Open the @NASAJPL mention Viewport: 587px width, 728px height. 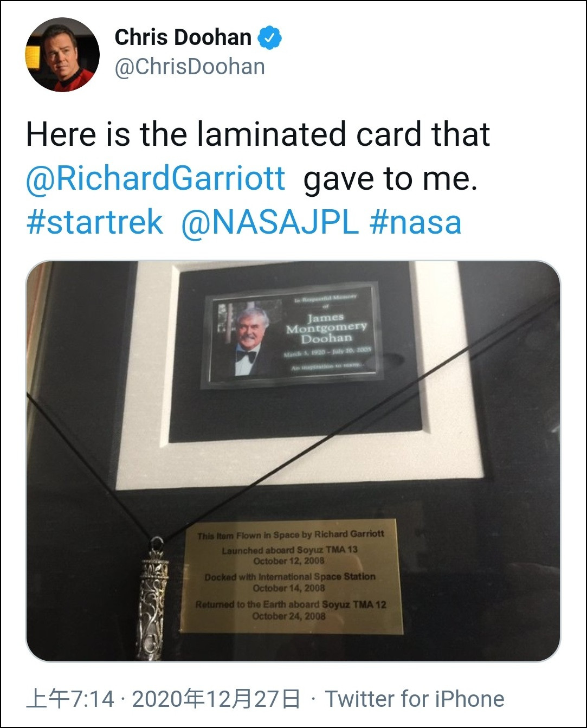point(269,222)
